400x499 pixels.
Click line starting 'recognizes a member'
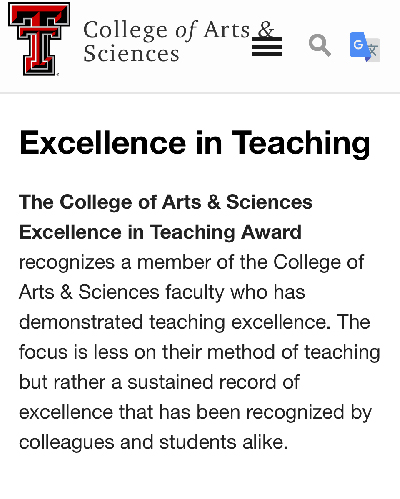point(192,263)
